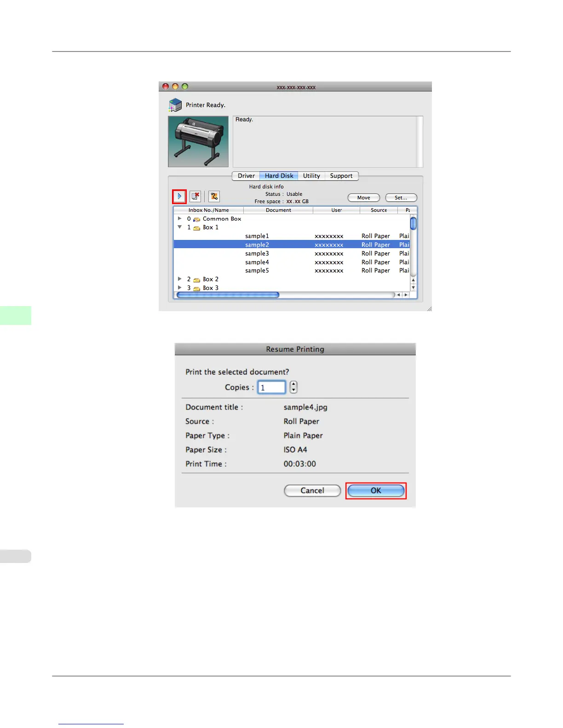Click the red close window button
This screenshot has width=563, height=728.
point(166,86)
